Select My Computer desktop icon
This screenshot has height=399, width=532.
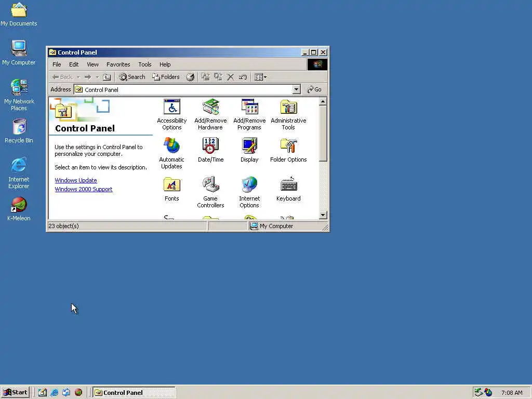pyautogui.click(x=19, y=53)
